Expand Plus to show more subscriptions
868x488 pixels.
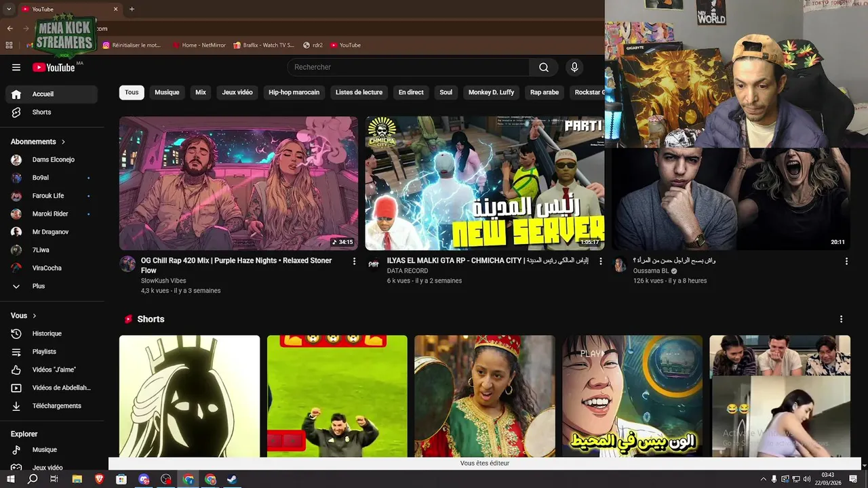(52, 286)
